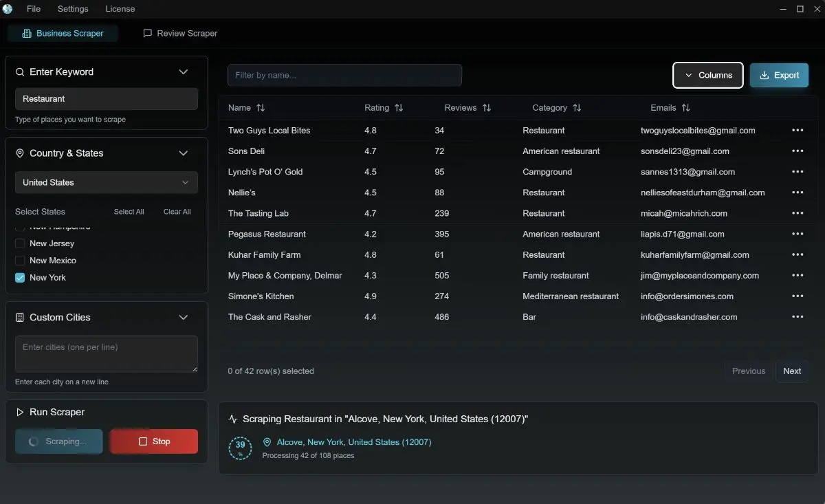This screenshot has height=504, width=825.
Task: Sort the Emails column via arrows
Action: tap(685, 108)
